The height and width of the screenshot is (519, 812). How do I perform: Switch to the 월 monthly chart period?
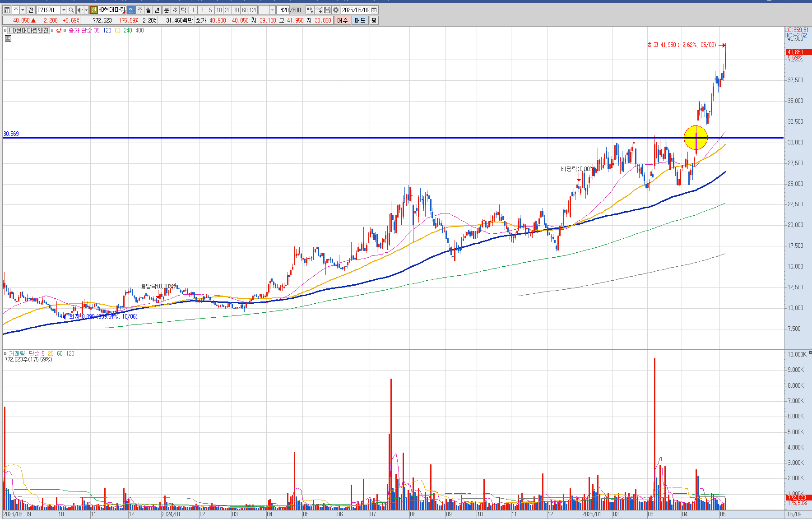point(148,10)
